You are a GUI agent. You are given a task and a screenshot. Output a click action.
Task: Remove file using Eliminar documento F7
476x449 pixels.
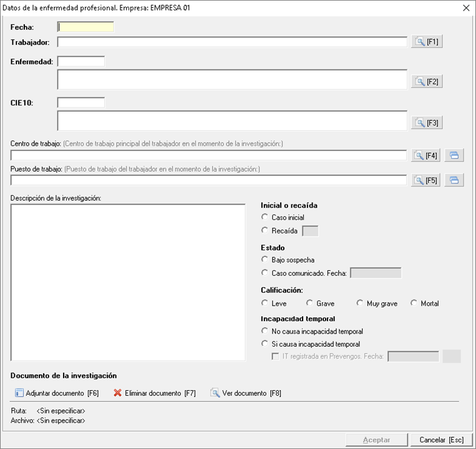point(155,393)
